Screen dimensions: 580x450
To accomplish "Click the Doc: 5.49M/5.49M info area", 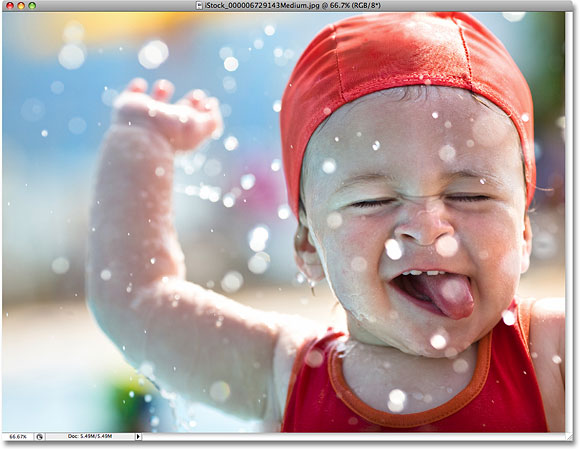I will point(90,436).
